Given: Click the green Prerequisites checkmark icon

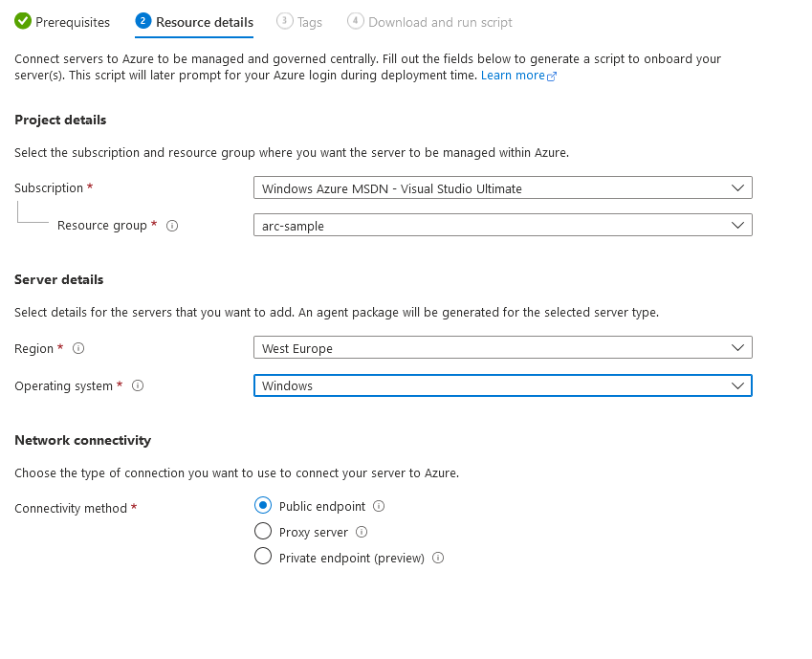Looking at the screenshot, I should click(x=23, y=21).
